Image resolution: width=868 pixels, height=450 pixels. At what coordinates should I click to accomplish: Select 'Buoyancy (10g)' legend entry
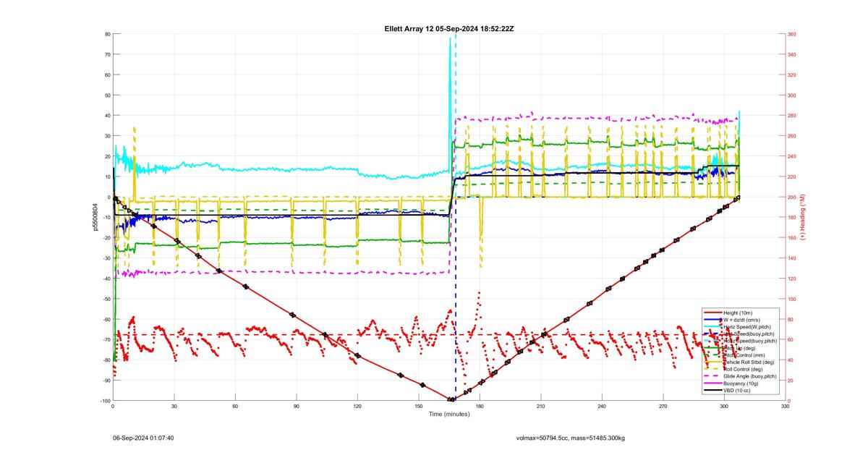(741, 383)
